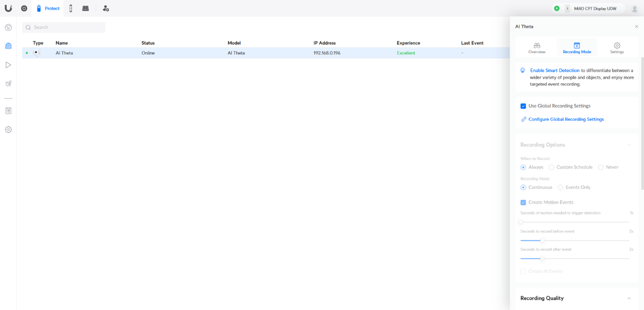644x310 pixels.
Task: Collapse the Recording Quality section
Action: (629, 298)
